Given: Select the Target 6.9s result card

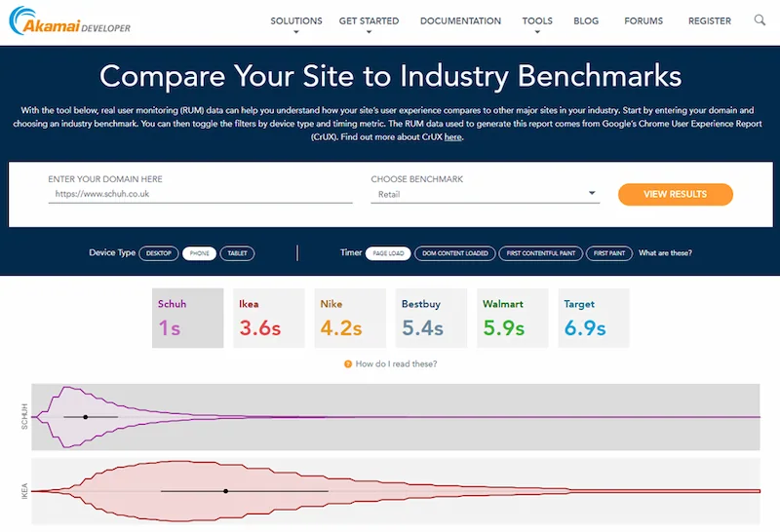Looking at the screenshot, I should (x=594, y=318).
